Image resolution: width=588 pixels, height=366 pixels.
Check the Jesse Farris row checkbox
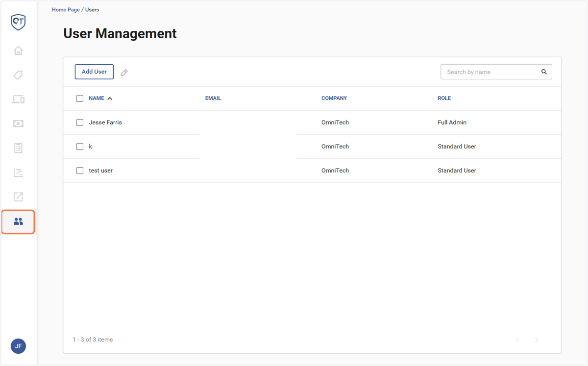80,122
